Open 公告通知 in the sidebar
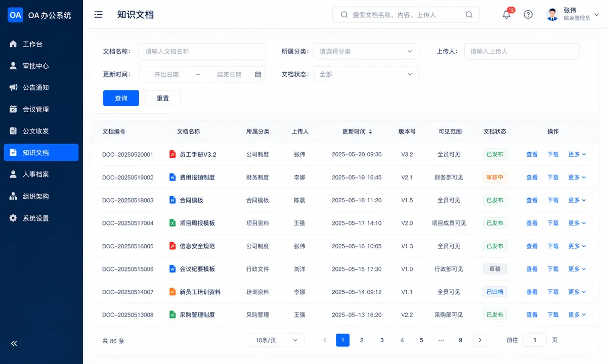This screenshot has width=607, height=364. 41,87
